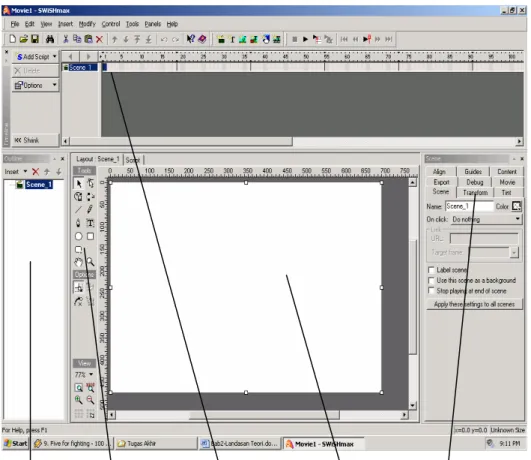
Task: Click the Zoom Out magnifier in View section
Action: [x=90, y=400]
